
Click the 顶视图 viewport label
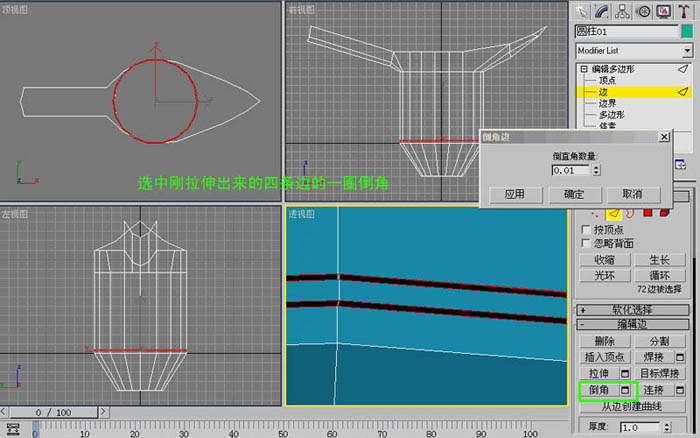coord(15,10)
